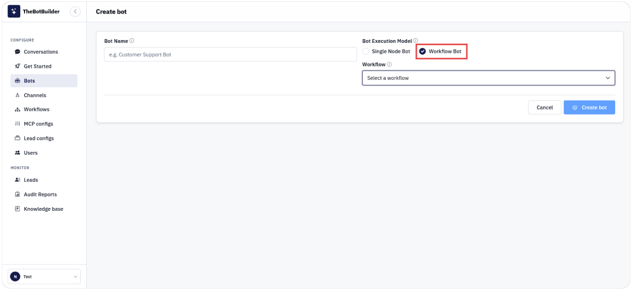Open Conversations in the sidebar
Viewport: 644px width, 290px height.
[x=44, y=52]
